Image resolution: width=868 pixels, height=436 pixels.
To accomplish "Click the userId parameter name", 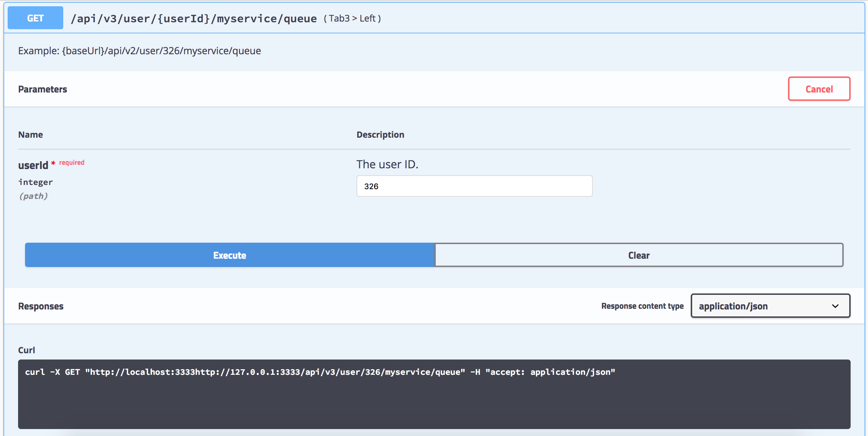I will point(33,165).
